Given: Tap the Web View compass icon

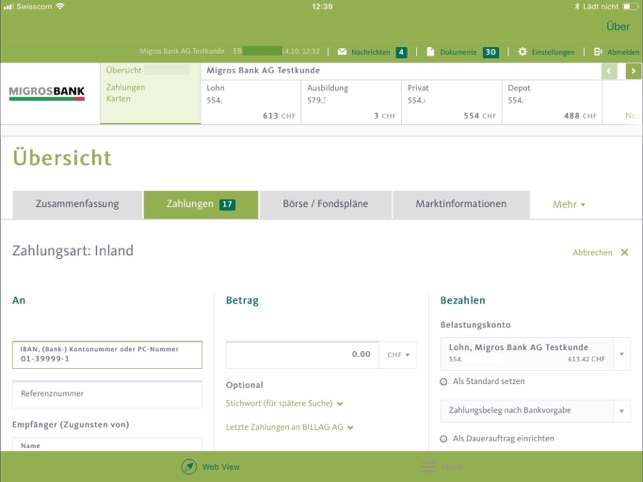Looking at the screenshot, I should tap(189, 466).
